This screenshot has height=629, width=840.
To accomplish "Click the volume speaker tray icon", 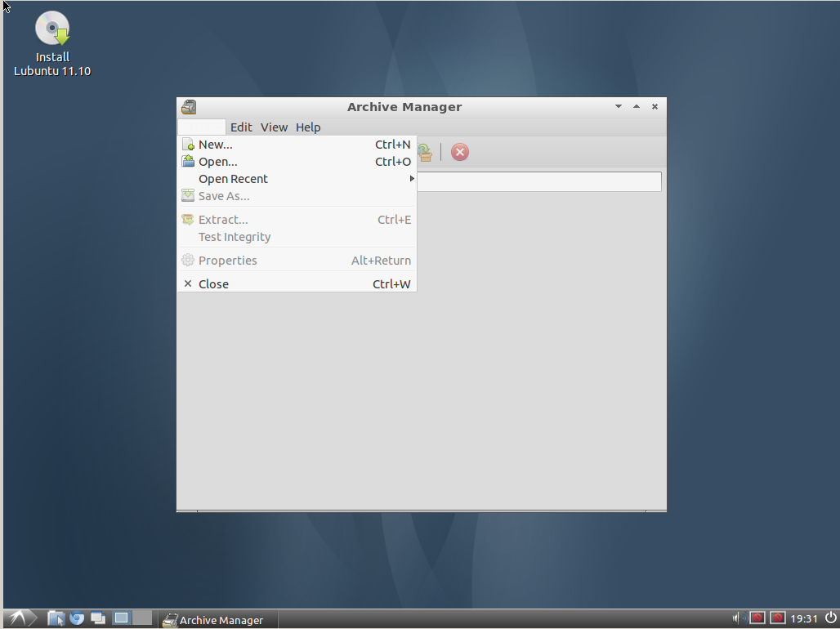I will [x=737, y=618].
